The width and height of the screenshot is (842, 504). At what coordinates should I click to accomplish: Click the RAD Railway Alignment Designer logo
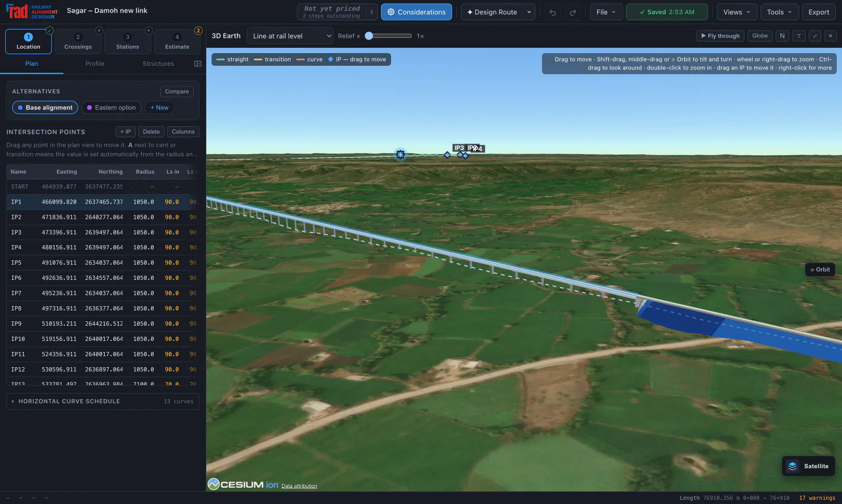32,12
